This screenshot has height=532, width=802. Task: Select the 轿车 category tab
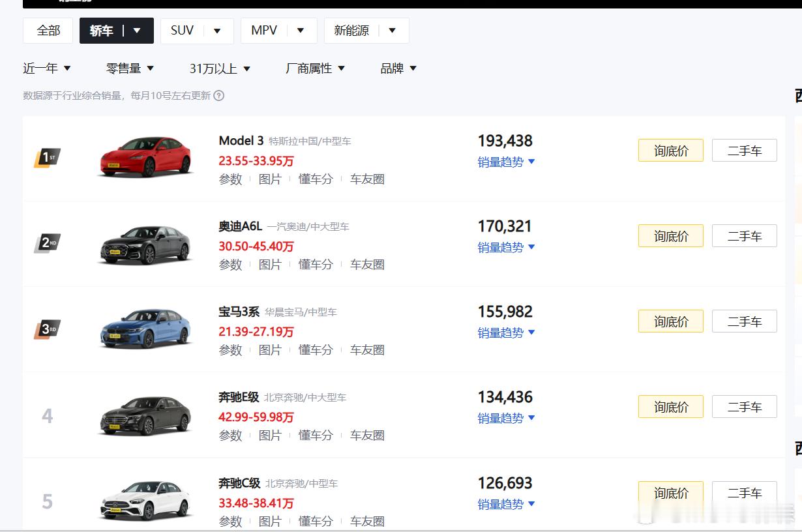tap(102, 31)
